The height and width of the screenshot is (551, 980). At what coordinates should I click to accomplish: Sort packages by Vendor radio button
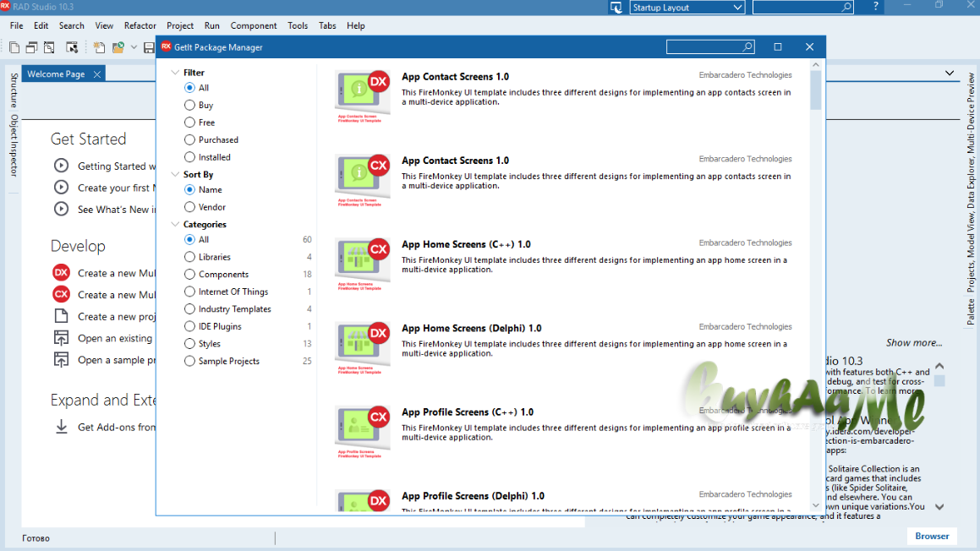[189, 207]
